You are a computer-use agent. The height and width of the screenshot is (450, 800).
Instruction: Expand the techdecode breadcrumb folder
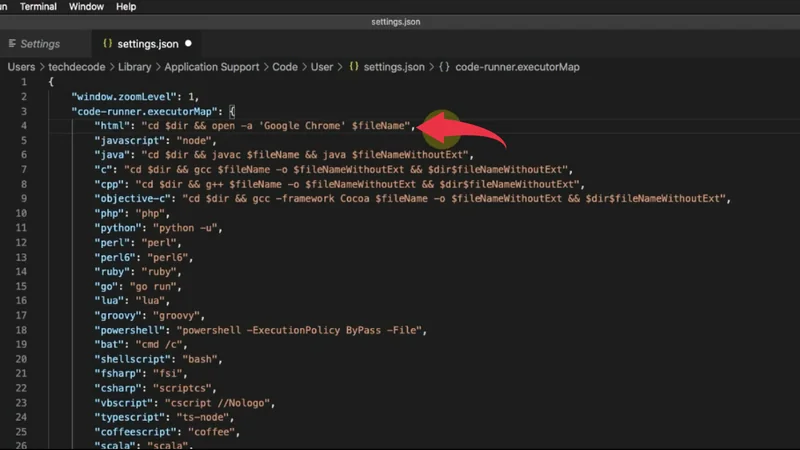tap(76, 67)
